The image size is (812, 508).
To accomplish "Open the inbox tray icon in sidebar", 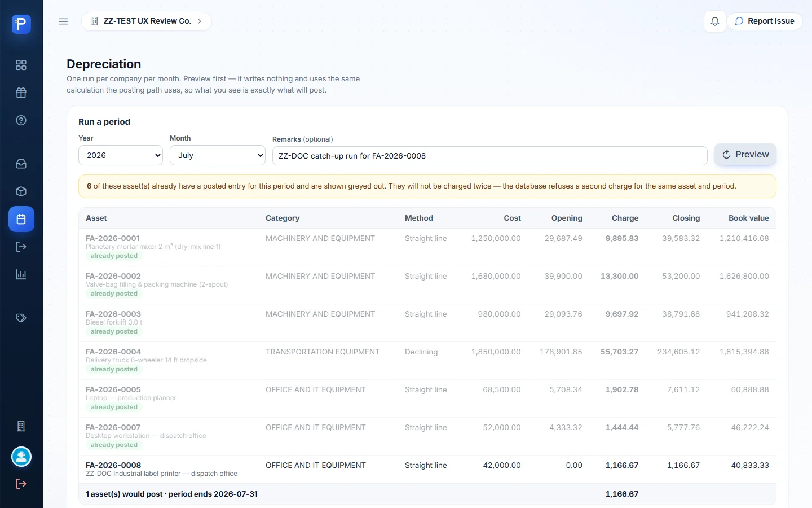I will (x=21, y=164).
